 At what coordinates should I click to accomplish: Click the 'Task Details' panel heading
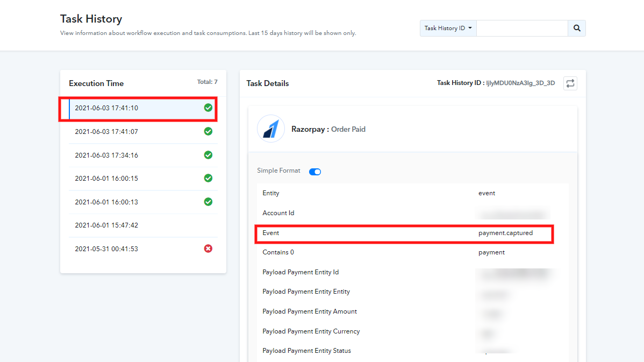point(267,83)
